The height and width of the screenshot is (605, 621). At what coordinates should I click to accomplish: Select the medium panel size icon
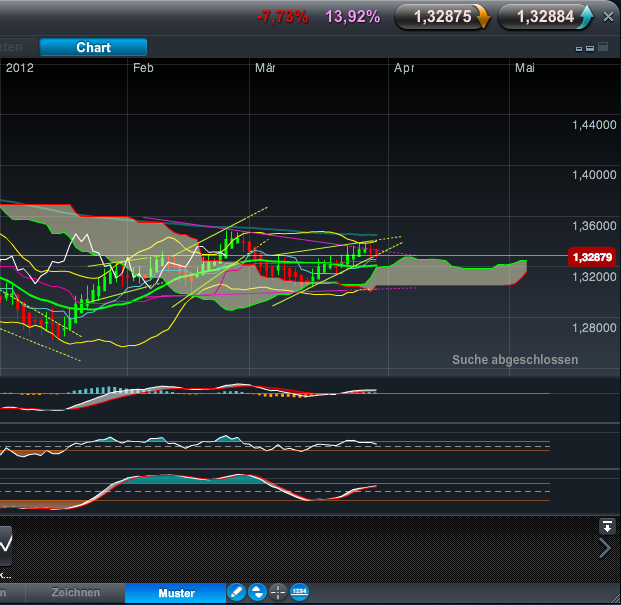pyautogui.click(x=590, y=48)
